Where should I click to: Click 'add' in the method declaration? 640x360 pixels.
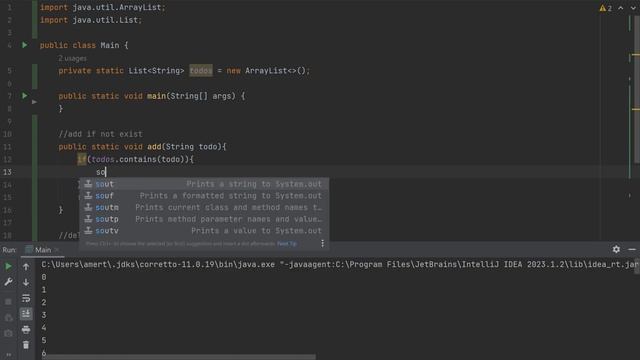[154, 147]
